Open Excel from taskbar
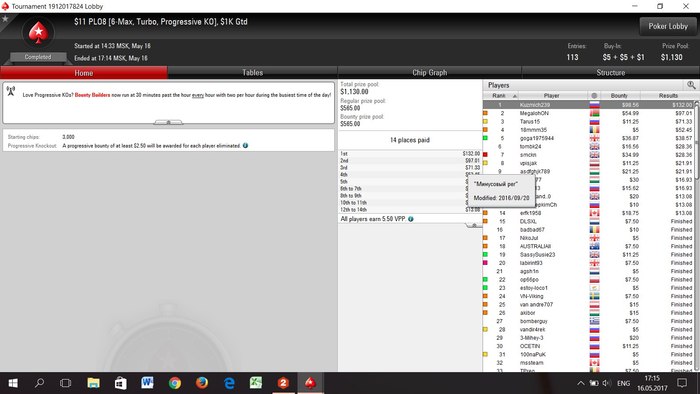 (256, 383)
